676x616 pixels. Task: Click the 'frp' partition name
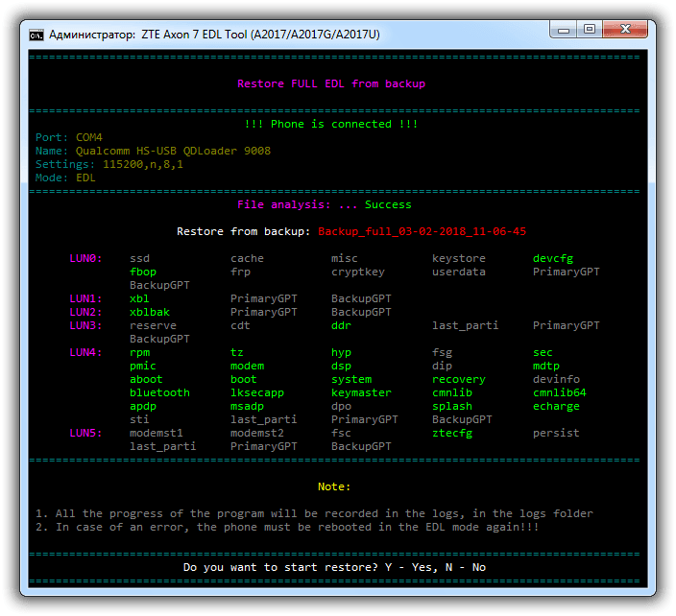pos(241,272)
